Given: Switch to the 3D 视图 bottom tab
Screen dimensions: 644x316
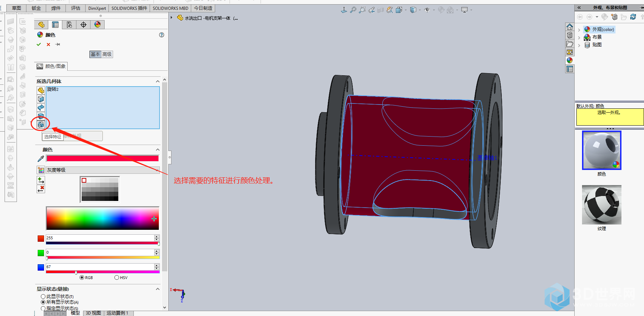Looking at the screenshot, I should [93, 313].
